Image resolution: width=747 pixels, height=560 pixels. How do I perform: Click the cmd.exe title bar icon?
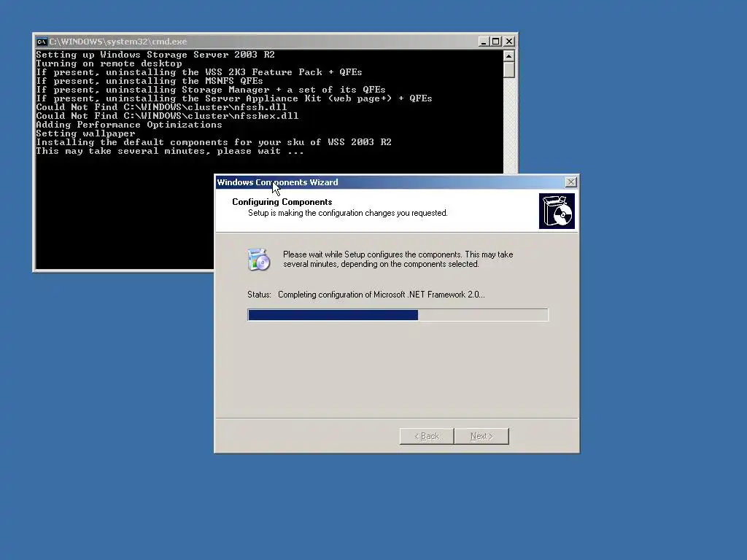[x=42, y=42]
